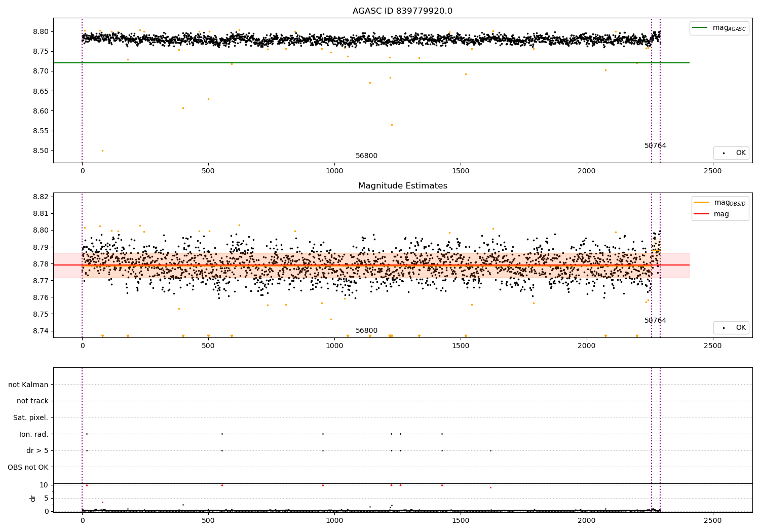Click the mag OBSID legend label text

pyautogui.click(x=730, y=203)
